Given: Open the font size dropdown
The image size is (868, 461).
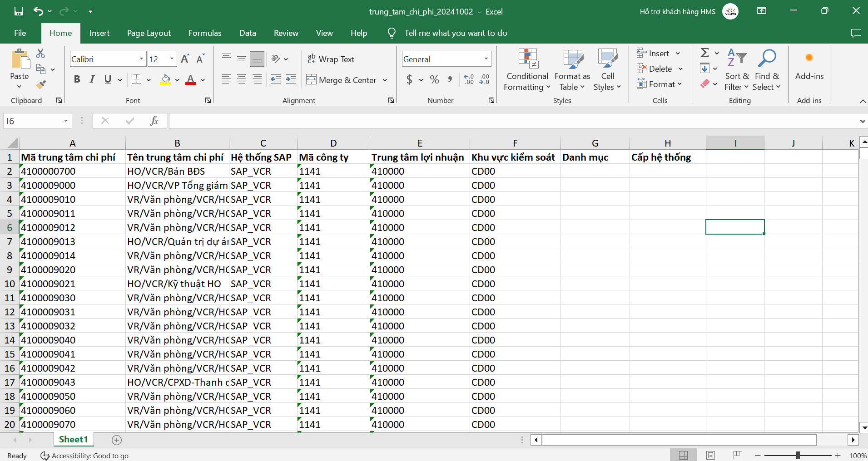Looking at the screenshot, I should (x=172, y=59).
